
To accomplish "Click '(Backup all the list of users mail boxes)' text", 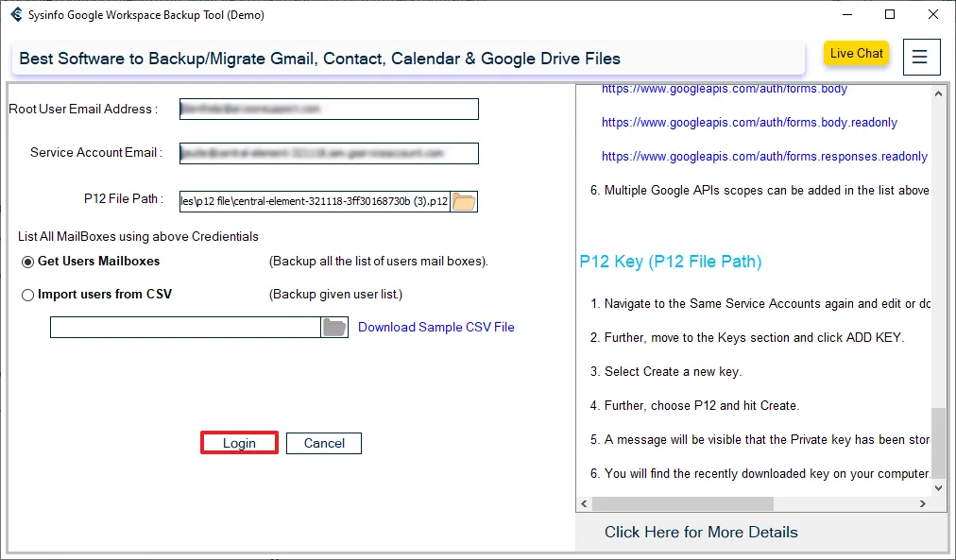I will point(379,262).
